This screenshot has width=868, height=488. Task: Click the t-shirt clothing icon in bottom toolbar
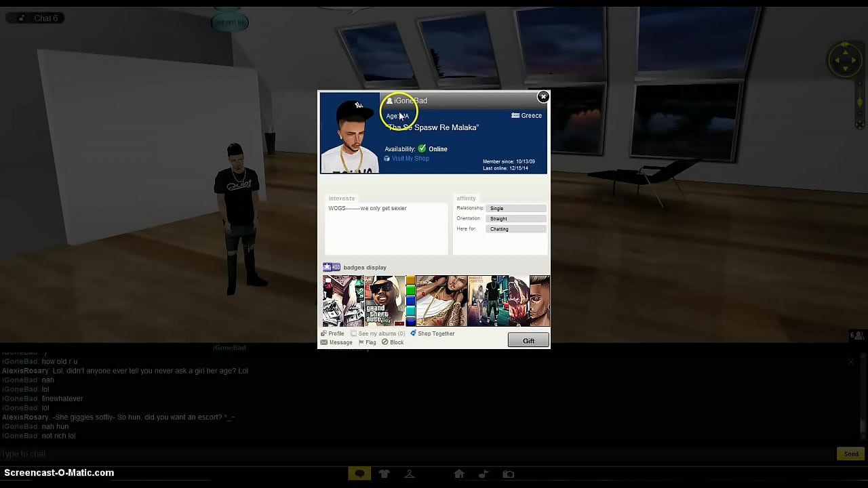(384, 474)
